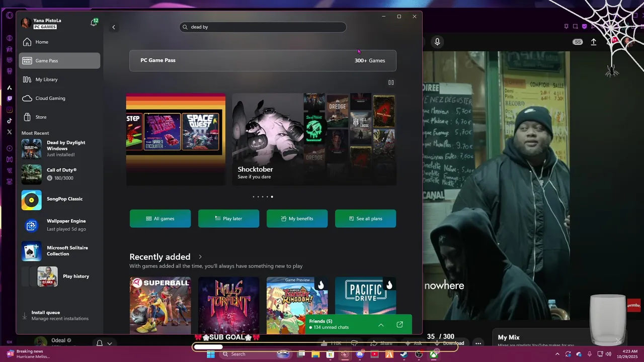Screen dimensions: 644x362
Task: Go back with the arrow beside search
Action: (114, 27)
